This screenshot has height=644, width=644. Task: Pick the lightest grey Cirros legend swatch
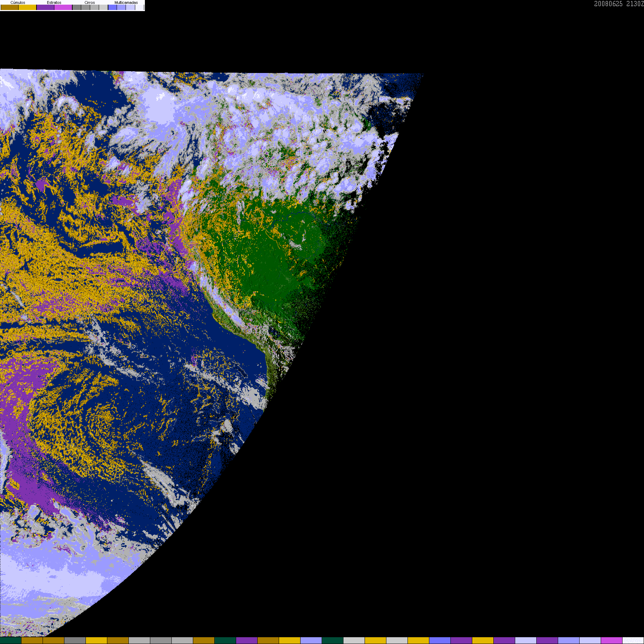click(x=103, y=7)
